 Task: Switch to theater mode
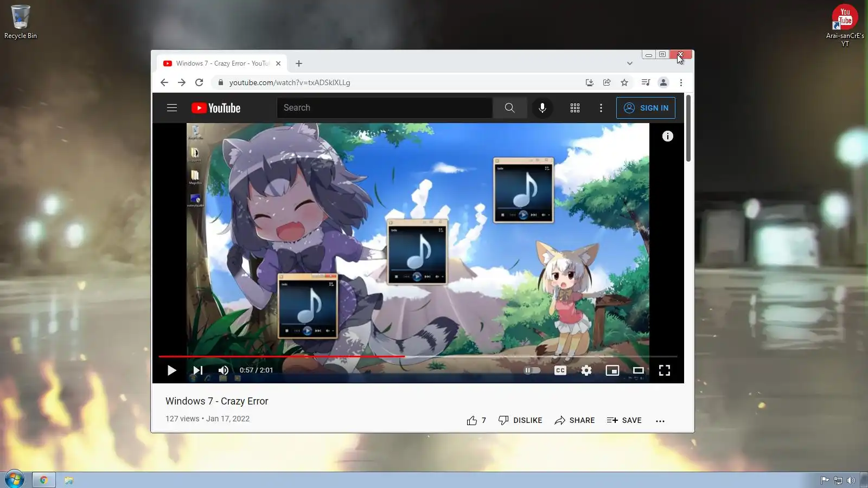pos(639,370)
